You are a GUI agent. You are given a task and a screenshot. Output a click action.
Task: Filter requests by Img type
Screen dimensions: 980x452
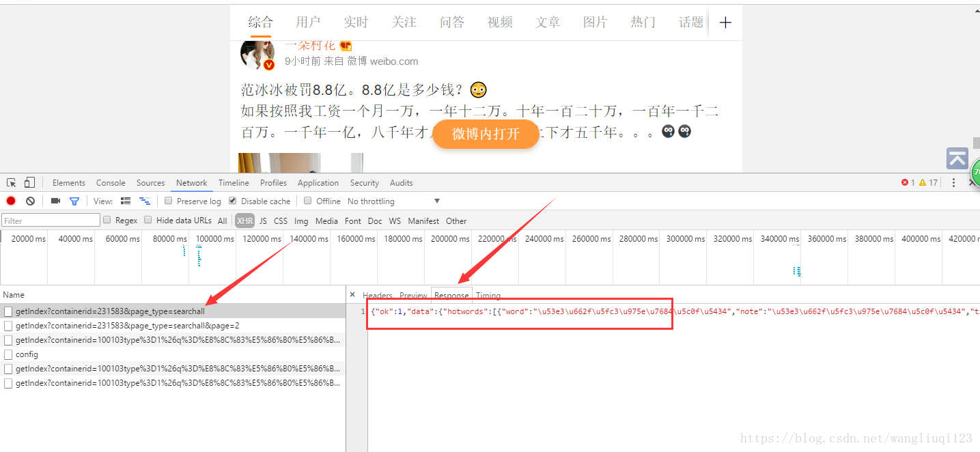(x=301, y=221)
